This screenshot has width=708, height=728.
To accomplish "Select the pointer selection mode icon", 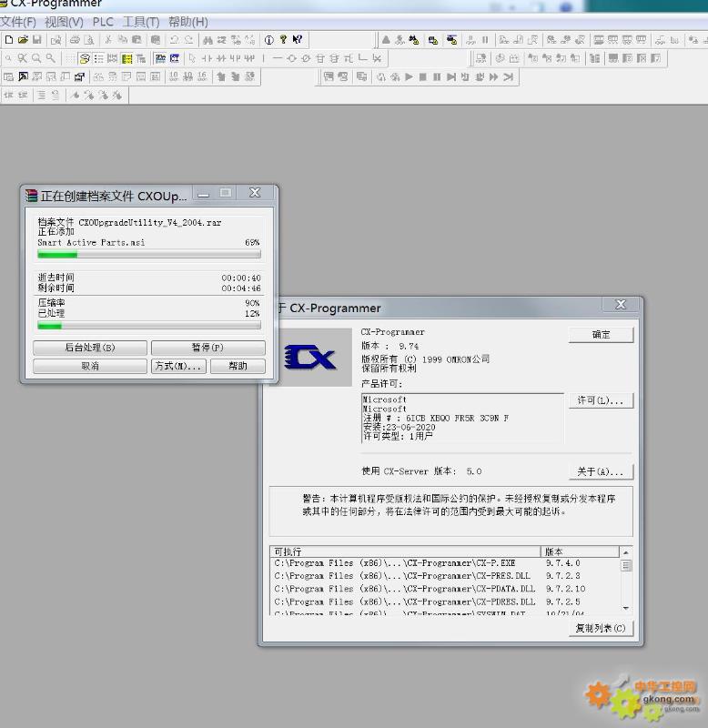I will pos(192,58).
